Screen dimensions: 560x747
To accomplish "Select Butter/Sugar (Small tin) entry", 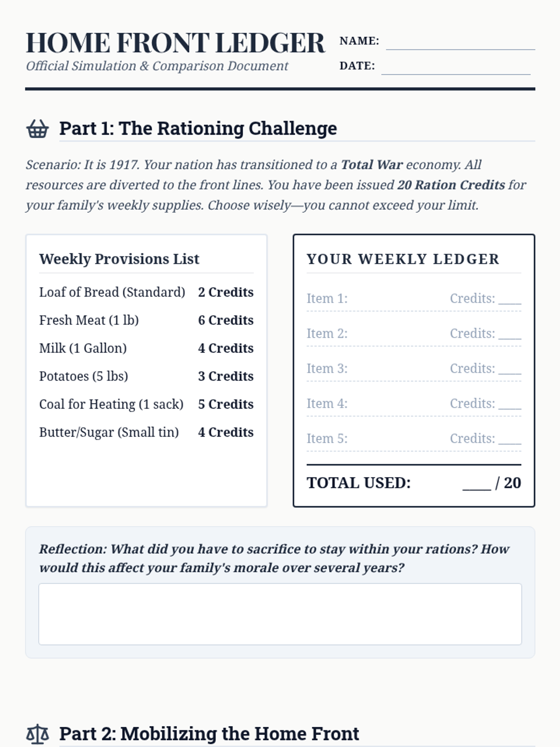I will click(x=147, y=432).
